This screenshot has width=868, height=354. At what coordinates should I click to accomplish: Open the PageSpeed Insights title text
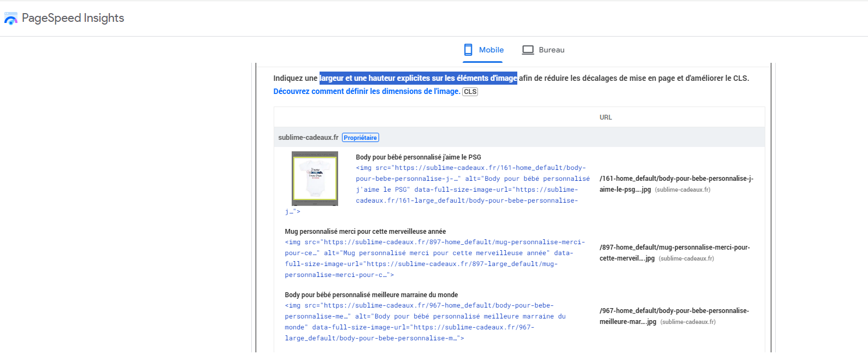pos(73,18)
